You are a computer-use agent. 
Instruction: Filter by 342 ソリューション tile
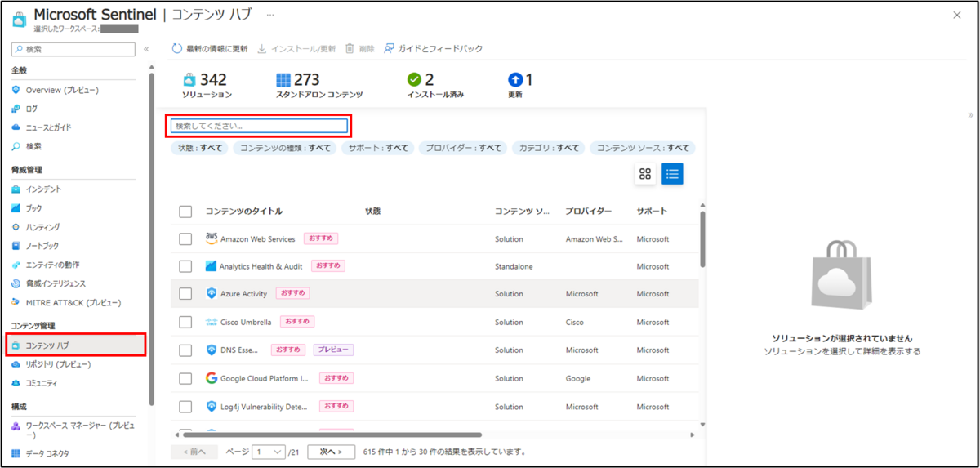click(x=207, y=85)
